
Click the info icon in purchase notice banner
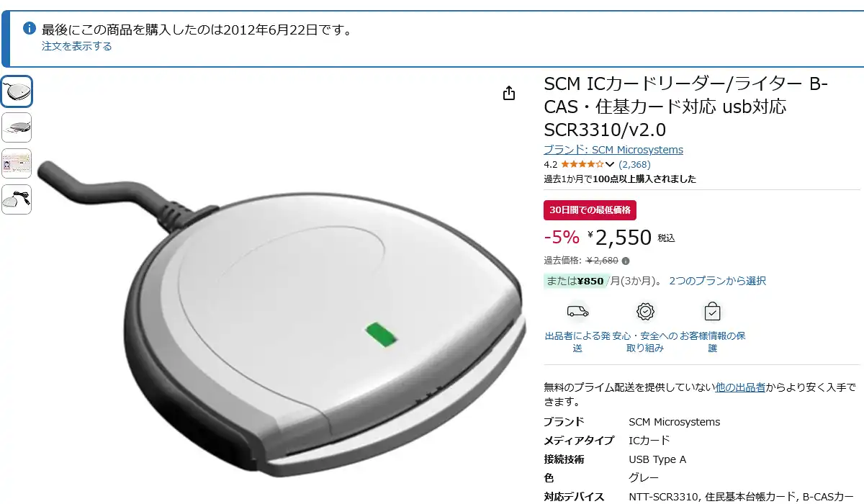30,28
